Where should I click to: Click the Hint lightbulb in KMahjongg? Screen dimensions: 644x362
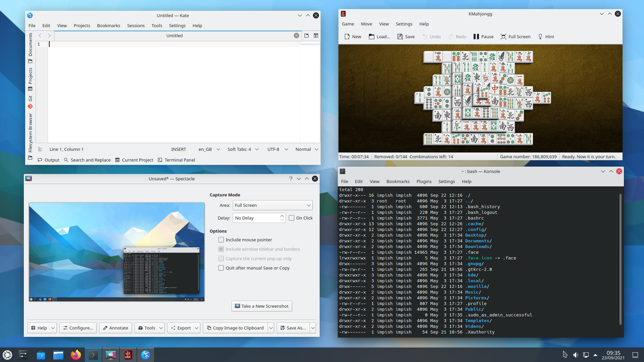coord(540,37)
